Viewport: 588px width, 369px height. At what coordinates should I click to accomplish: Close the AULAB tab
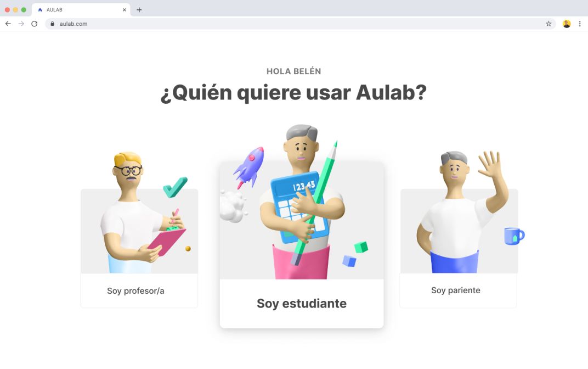(124, 10)
